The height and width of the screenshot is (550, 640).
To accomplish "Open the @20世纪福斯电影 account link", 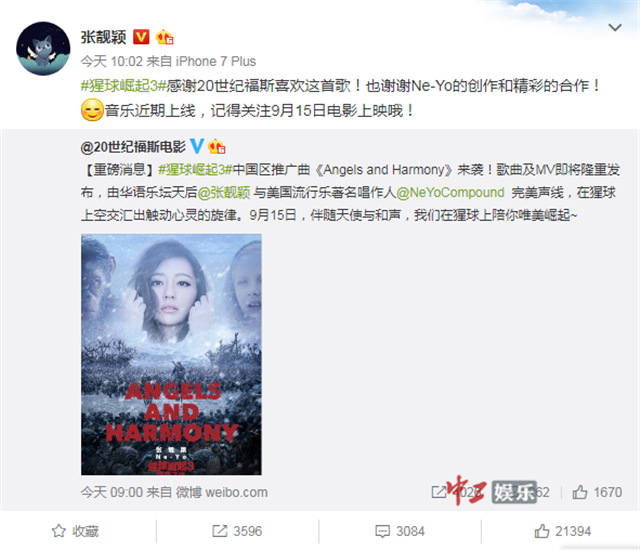I will (x=133, y=147).
